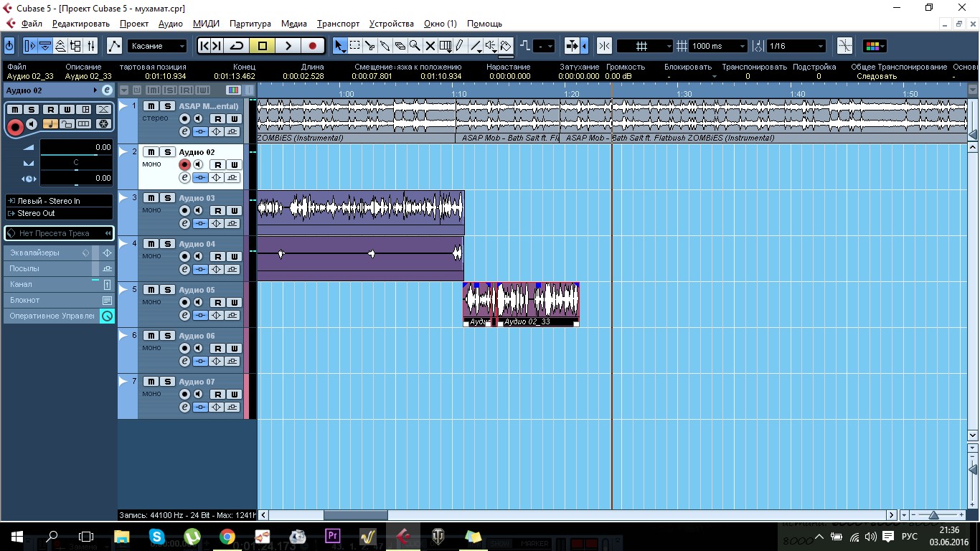Viewport: 980px width, 551px height.
Task: Select the Color paint bucket tool
Action: pos(506,46)
